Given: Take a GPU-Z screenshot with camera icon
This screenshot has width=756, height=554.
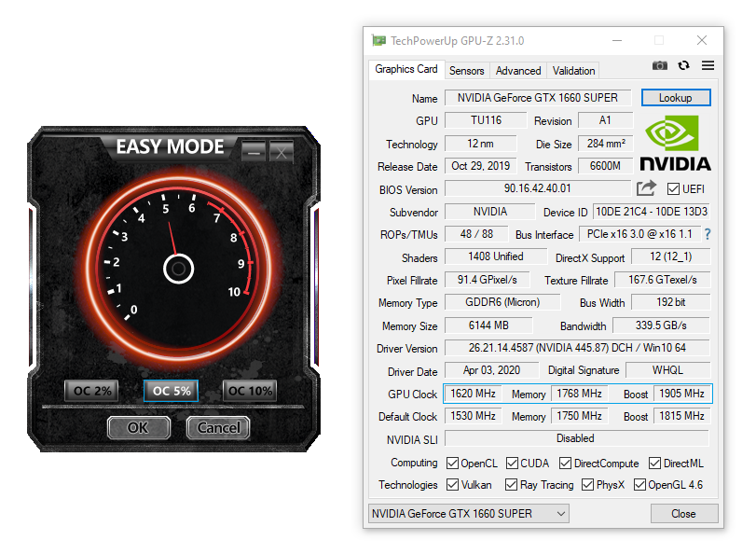Looking at the screenshot, I should [660, 65].
